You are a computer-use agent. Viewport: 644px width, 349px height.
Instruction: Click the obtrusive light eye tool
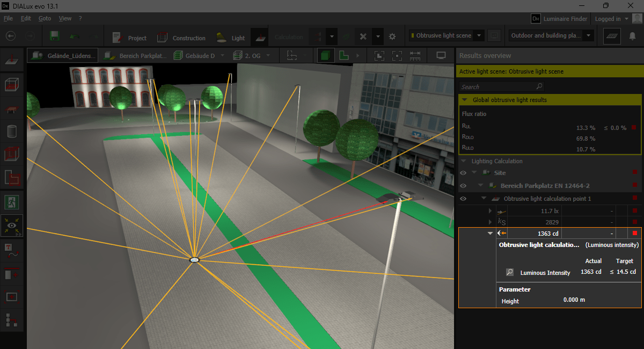click(x=11, y=226)
